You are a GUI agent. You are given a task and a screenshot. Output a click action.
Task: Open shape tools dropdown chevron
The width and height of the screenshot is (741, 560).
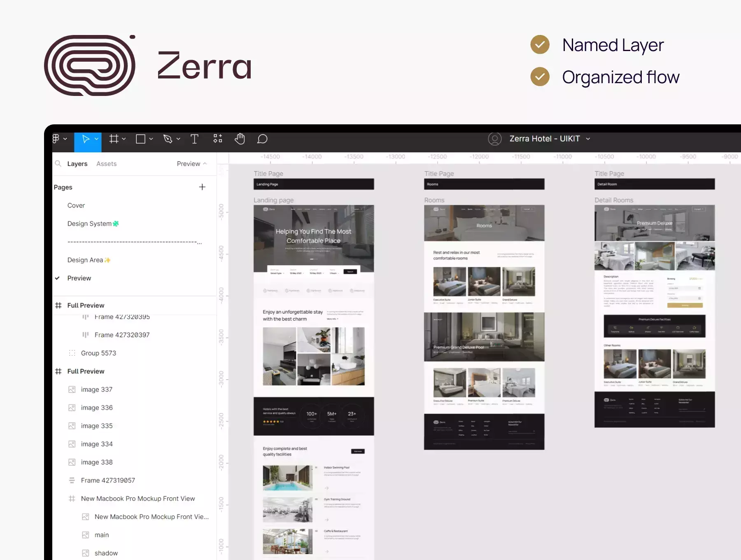[151, 139]
